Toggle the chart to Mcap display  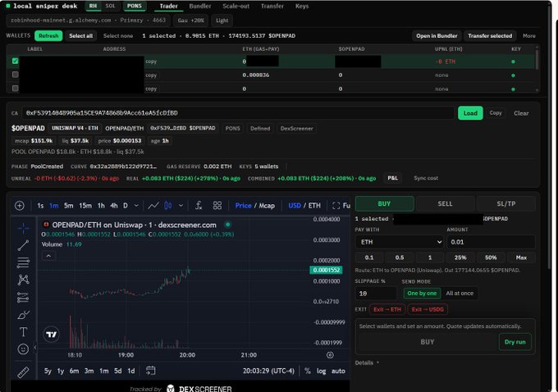267,206
